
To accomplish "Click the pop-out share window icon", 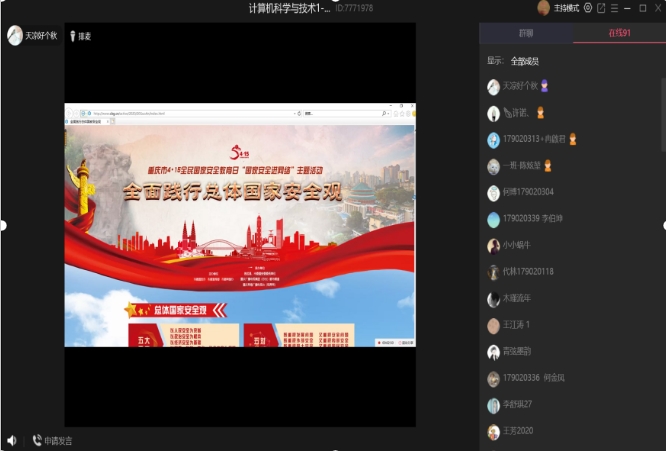I will tap(601, 8).
